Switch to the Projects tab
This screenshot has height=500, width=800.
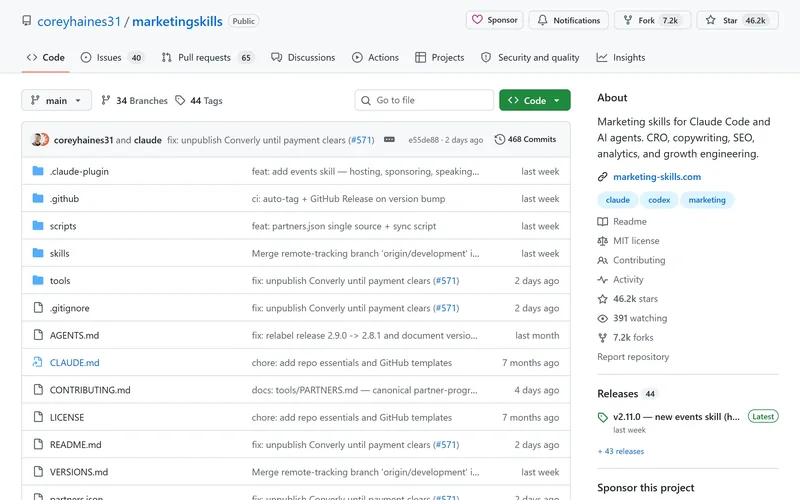pos(439,58)
